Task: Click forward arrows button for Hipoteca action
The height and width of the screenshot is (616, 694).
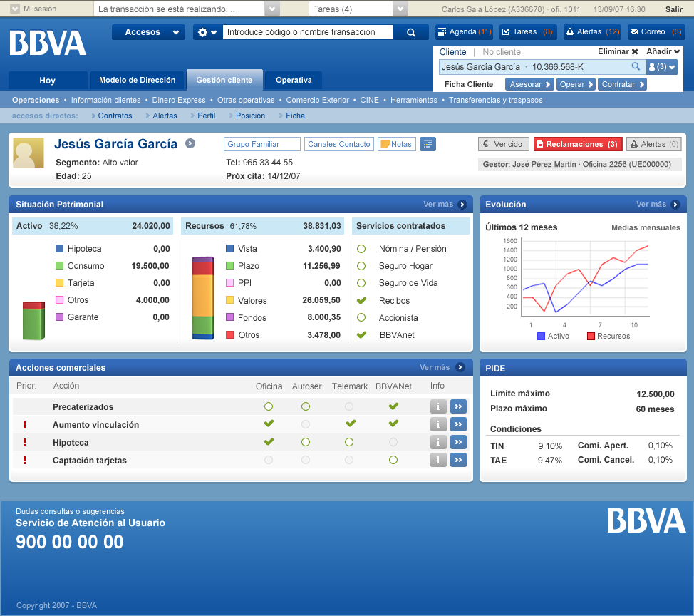Action: [x=459, y=442]
